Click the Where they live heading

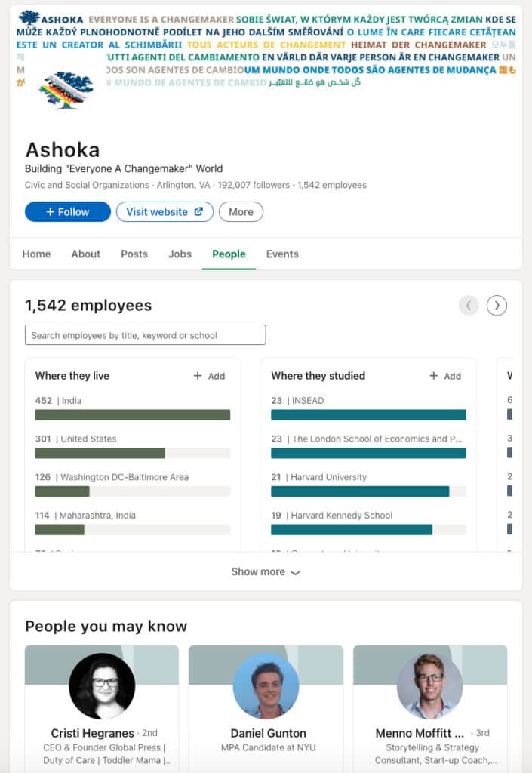(72, 376)
